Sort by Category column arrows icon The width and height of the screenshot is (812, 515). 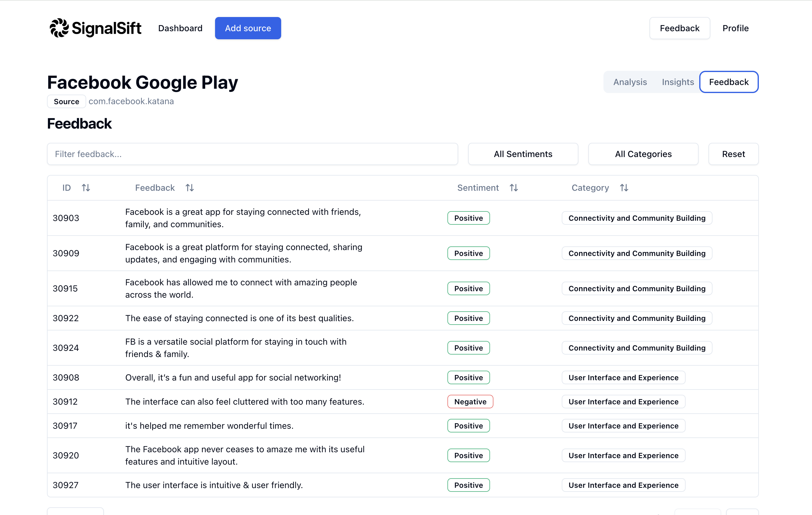(x=624, y=188)
